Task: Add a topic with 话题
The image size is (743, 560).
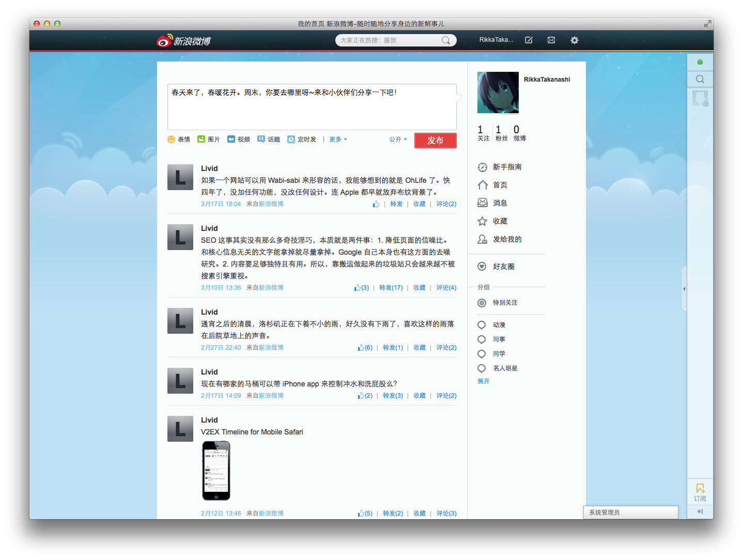Action: (269, 139)
